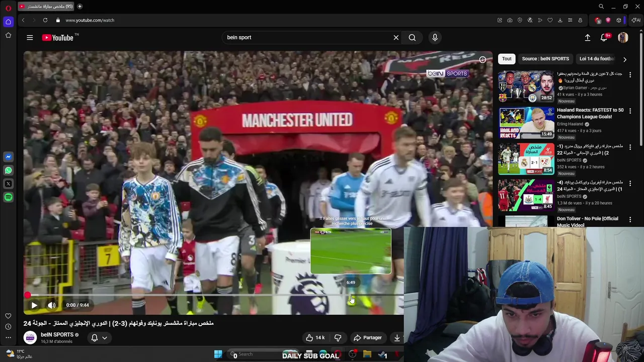Open YouTube create/upload arrow icon
Viewport: 644px width, 362px height.
587,37
